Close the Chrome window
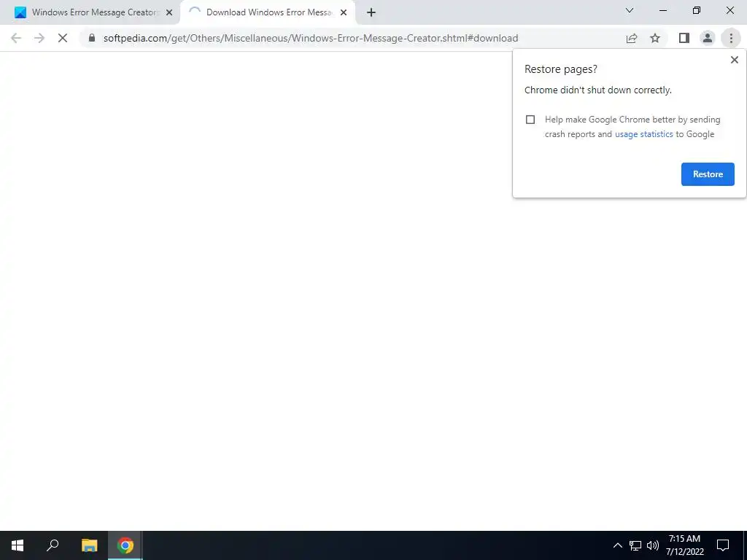This screenshot has width=747, height=560. pos(729,10)
